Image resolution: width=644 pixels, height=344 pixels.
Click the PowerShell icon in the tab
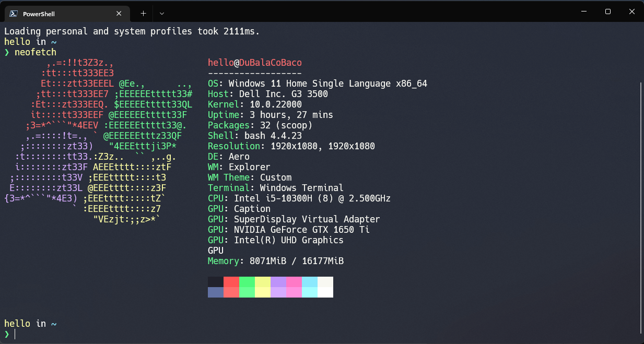pyautogui.click(x=14, y=14)
